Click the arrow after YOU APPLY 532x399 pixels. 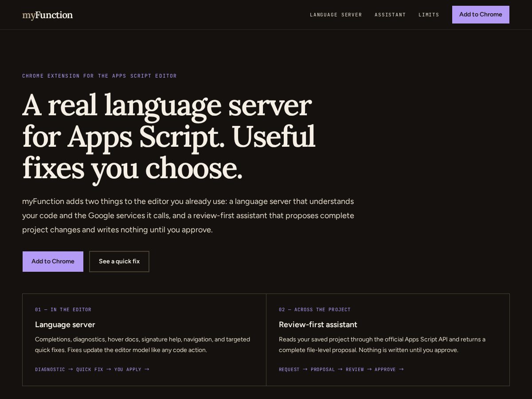tap(147, 369)
